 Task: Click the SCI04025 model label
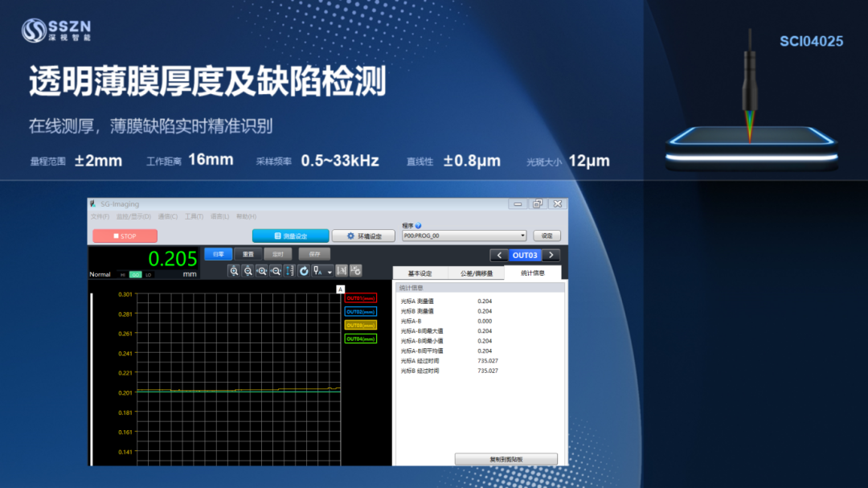pos(811,41)
